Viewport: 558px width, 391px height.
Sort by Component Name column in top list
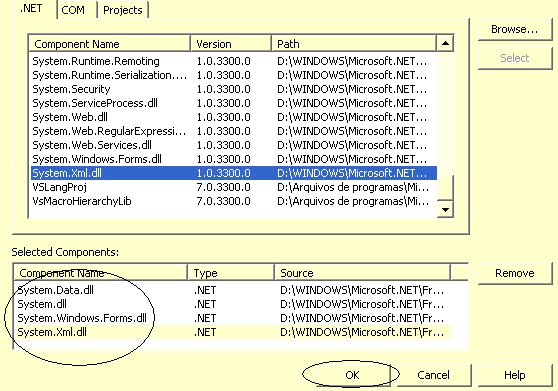110,44
